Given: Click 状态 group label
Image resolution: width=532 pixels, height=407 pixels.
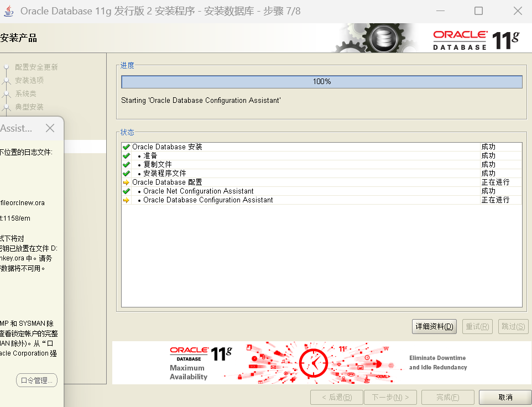Looking at the screenshot, I should 127,132.
